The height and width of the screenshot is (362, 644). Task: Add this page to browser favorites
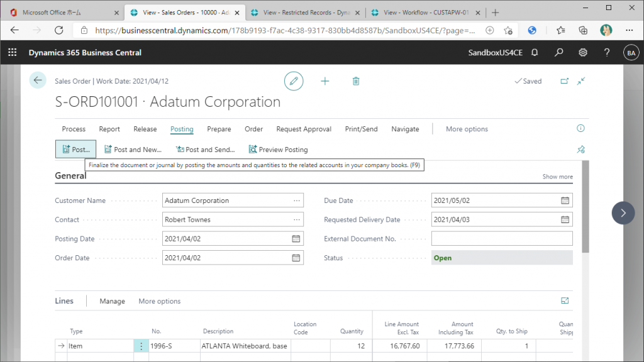508,30
